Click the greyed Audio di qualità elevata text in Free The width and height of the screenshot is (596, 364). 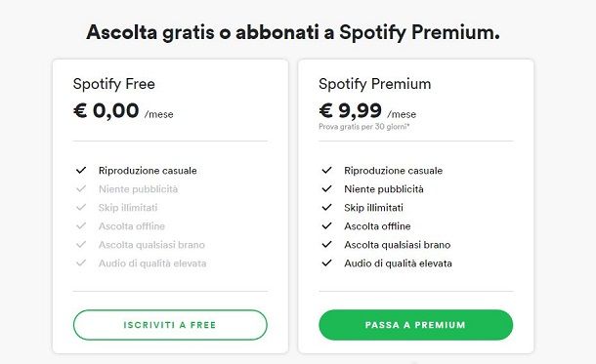pos(152,263)
